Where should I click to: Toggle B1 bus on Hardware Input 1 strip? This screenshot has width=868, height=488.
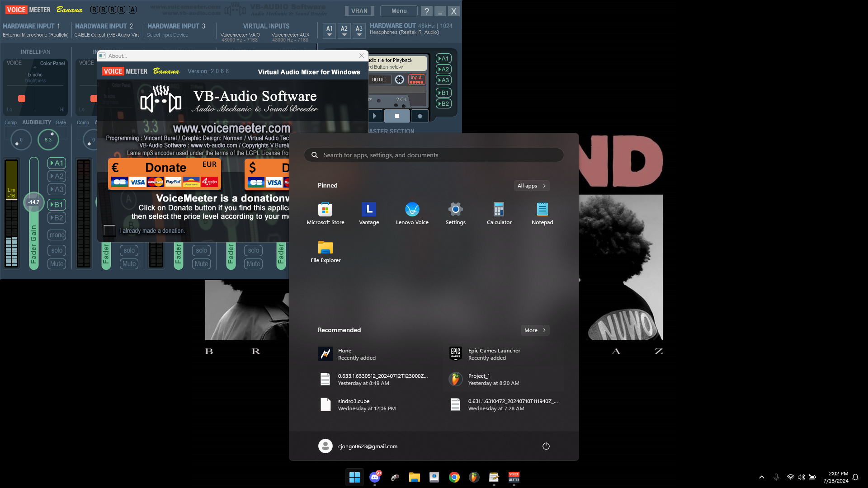pos(57,205)
